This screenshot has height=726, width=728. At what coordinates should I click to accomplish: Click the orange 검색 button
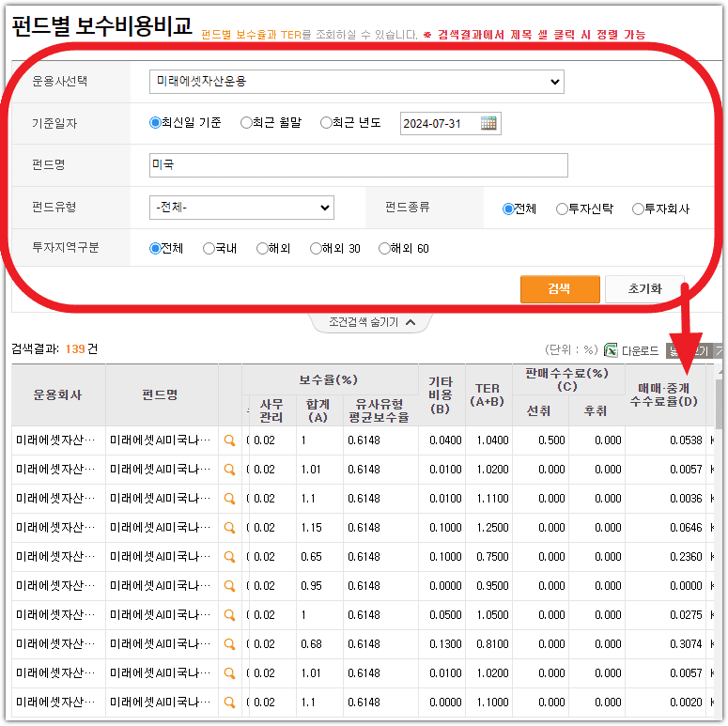[x=560, y=289]
